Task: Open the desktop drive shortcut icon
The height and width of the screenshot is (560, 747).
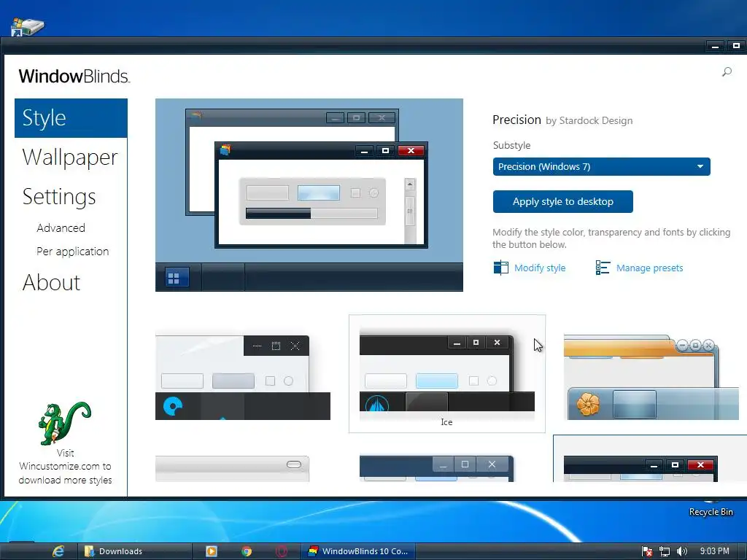Action: [28, 27]
